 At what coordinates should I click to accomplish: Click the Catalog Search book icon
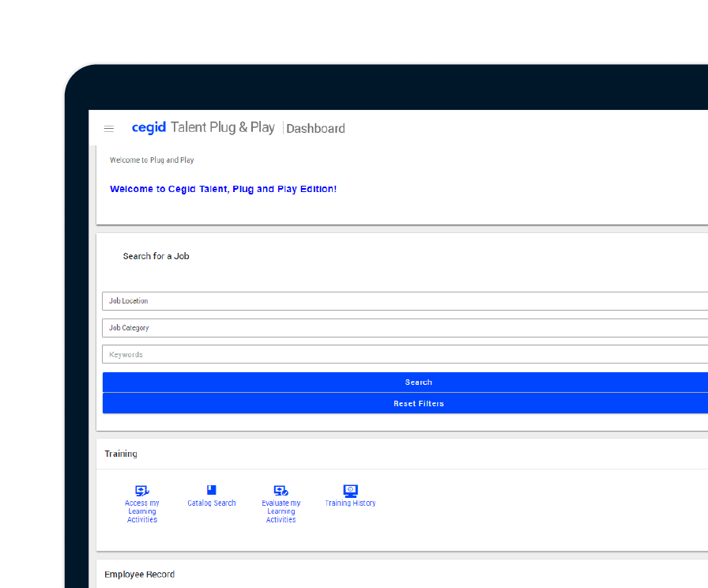pyautogui.click(x=211, y=490)
